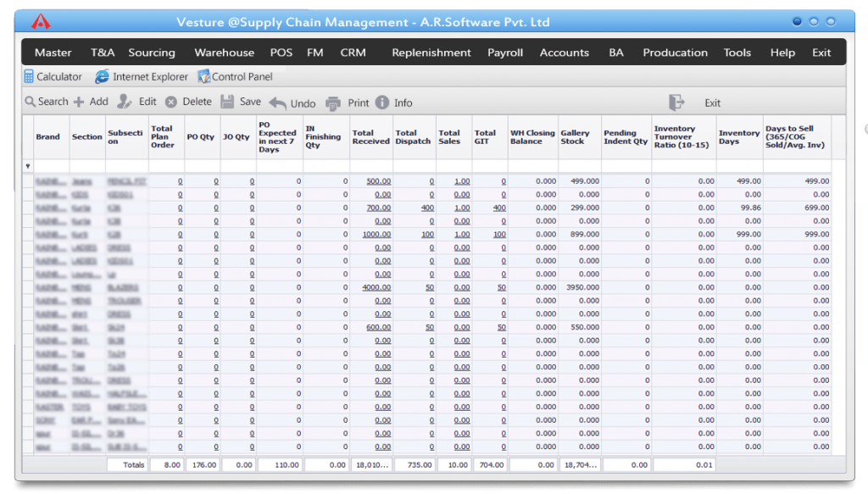The height and width of the screenshot is (494, 868).
Task: Click the Info circle icon
Action: (382, 103)
